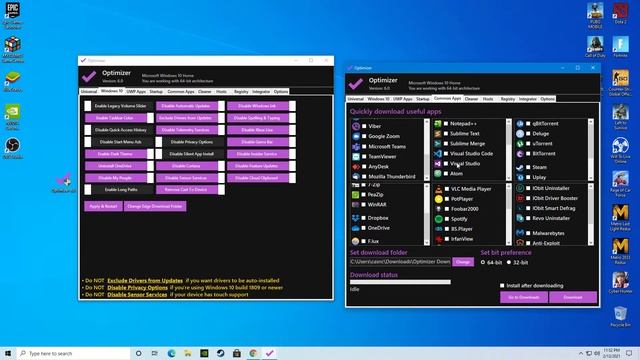Open Google Chrome from the taskbar
The width and height of the screenshot is (640, 360).
[x=253, y=353]
